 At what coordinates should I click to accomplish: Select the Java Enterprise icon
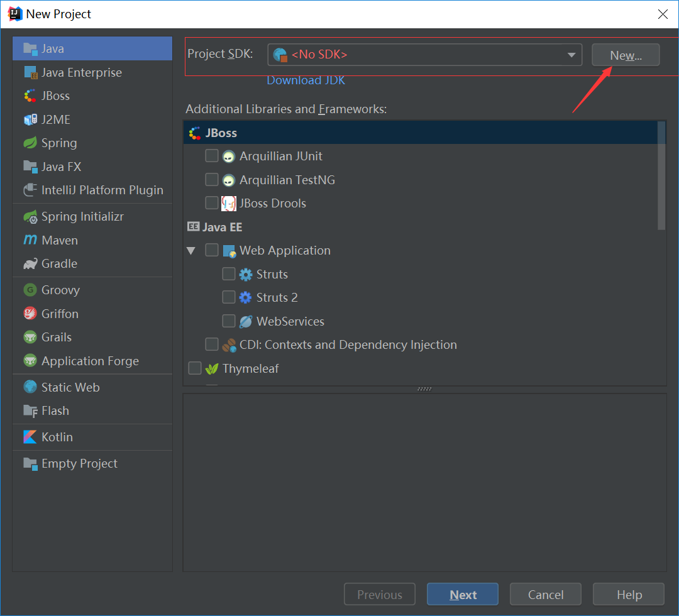[30, 73]
